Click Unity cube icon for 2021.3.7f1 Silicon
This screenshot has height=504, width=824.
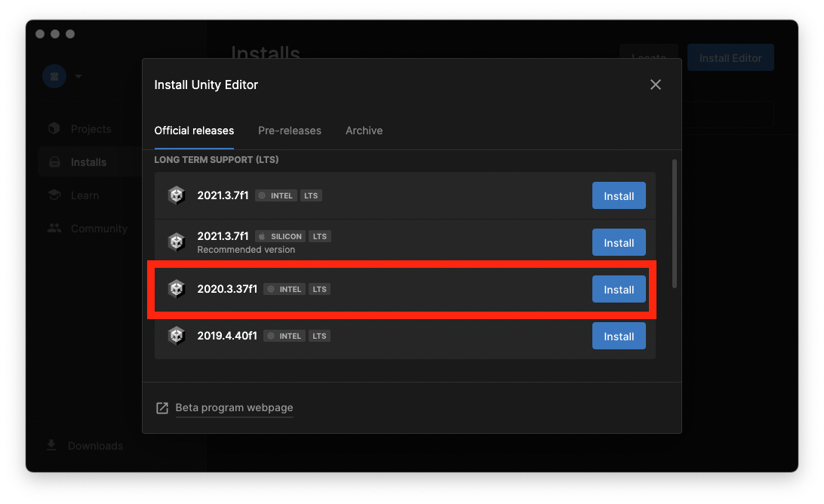(x=177, y=241)
